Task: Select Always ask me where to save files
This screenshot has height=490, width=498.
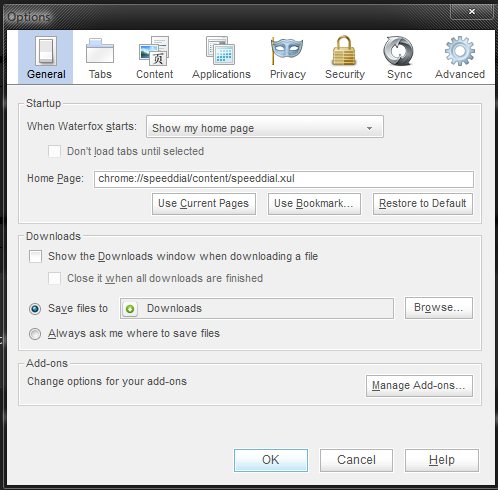Action: point(35,334)
